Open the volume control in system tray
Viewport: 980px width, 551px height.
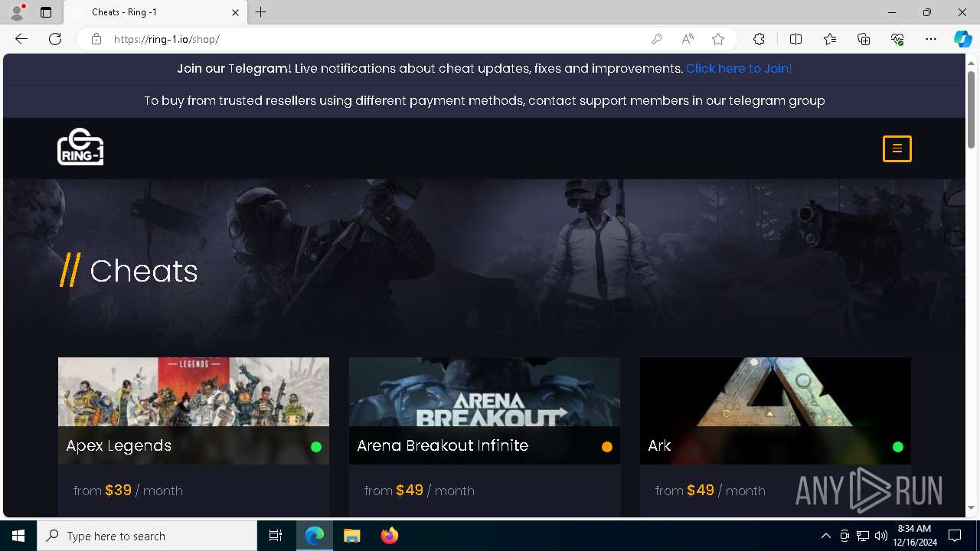click(x=881, y=536)
